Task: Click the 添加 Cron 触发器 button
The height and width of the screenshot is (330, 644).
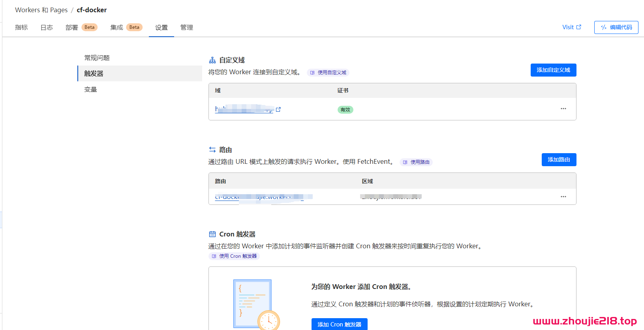Action: coord(339,324)
